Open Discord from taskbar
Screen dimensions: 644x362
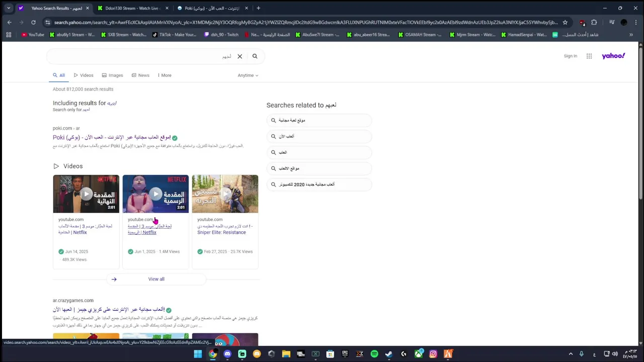click(227, 354)
